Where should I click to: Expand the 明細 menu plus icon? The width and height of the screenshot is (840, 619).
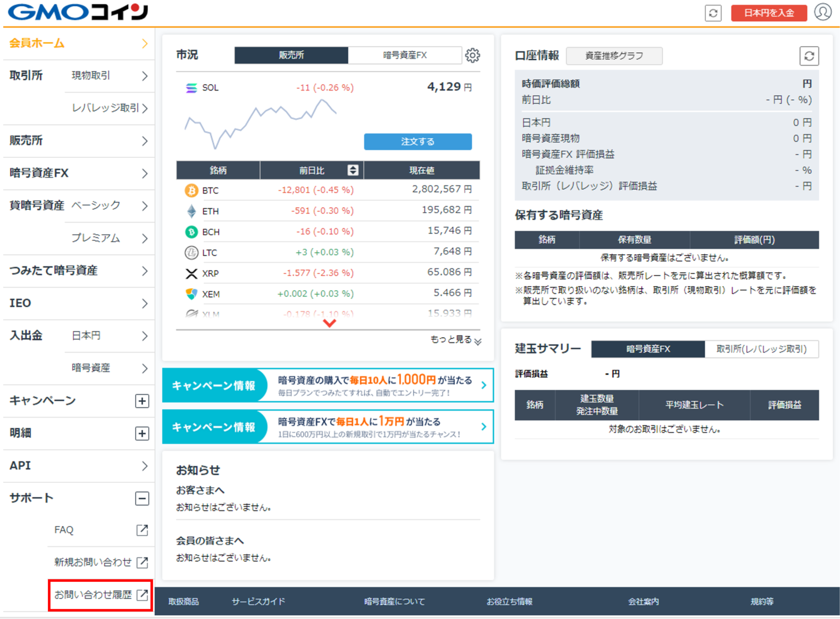point(142,433)
